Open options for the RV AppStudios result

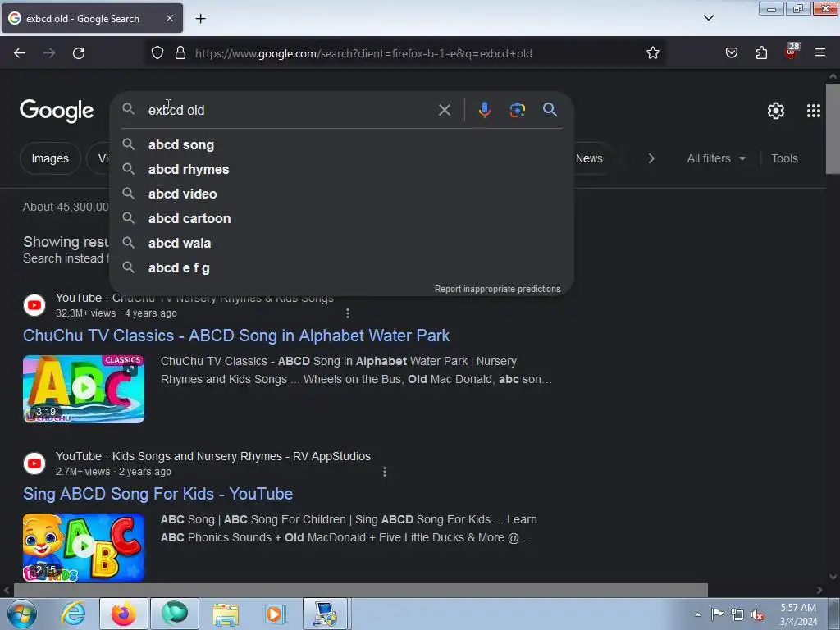pos(385,472)
